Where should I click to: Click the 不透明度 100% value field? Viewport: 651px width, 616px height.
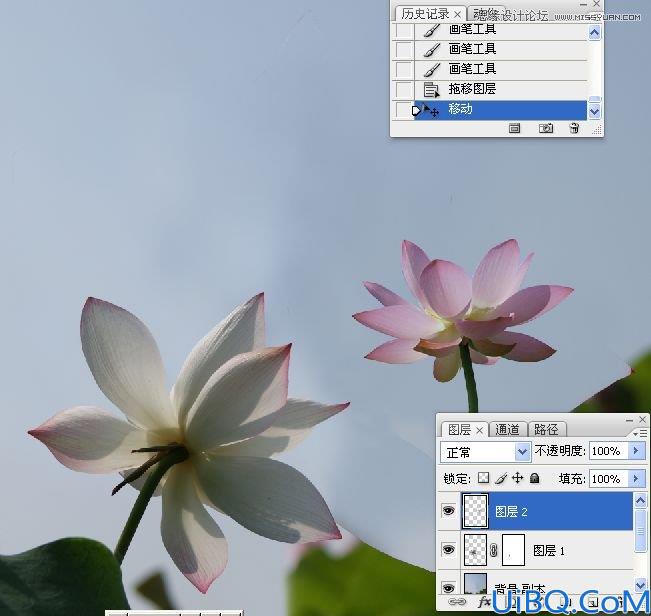coord(608,451)
